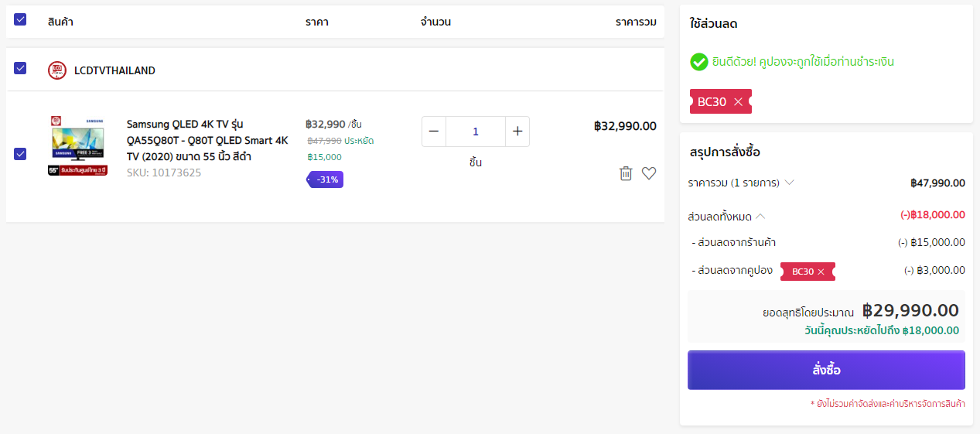Viewport: 980px width, 434px height.
Task: Open the LCDTVTHAILAND store logo
Action: (57, 70)
